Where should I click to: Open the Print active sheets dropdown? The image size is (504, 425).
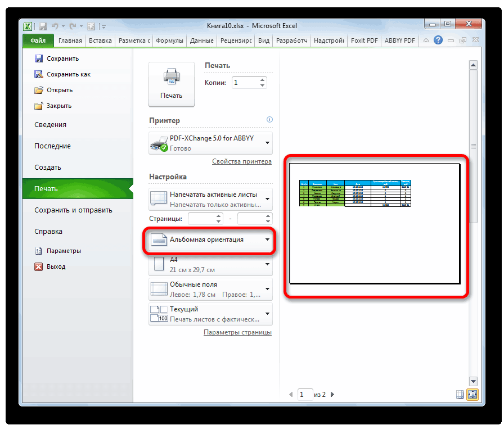(x=210, y=199)
